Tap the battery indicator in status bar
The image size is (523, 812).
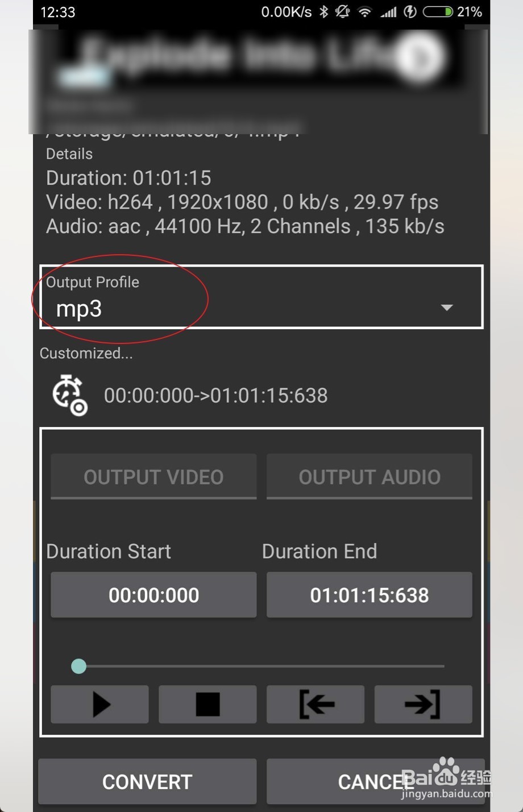coord(438,12)
